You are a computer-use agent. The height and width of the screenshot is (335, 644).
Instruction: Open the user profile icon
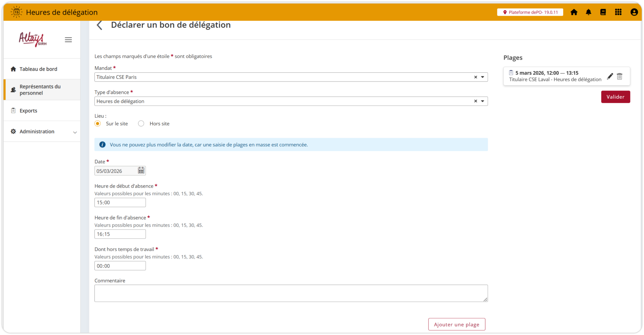click(x=634, y=12)
